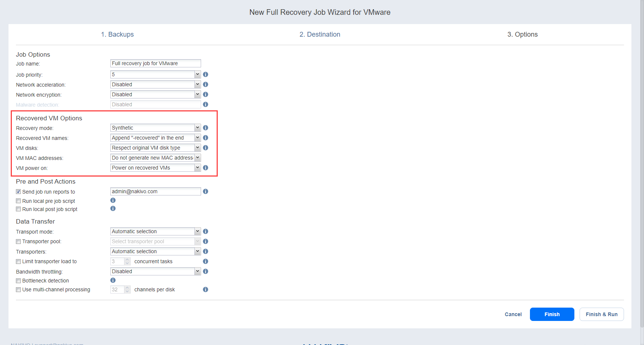Uncheck Send job run reports to
Image resolution: width=644 pixels, height=345 pixels.
click(18, 192)
